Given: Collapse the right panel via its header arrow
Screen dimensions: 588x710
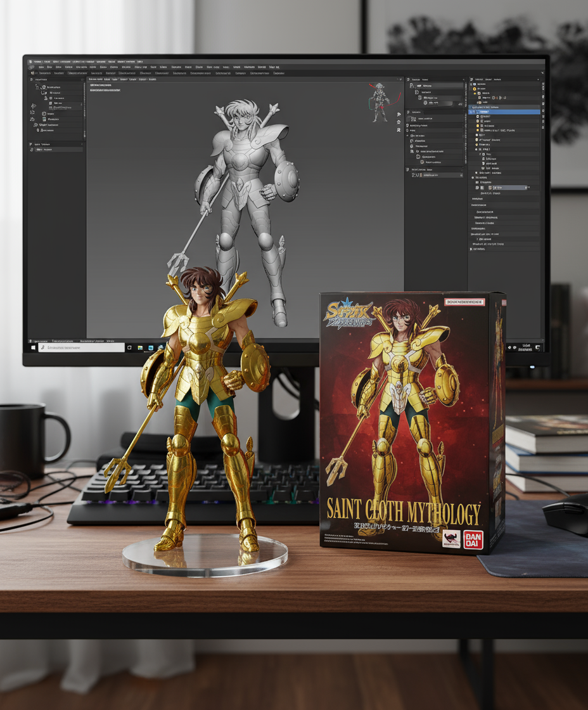Looking at the screenshot, I should [538, 79].
